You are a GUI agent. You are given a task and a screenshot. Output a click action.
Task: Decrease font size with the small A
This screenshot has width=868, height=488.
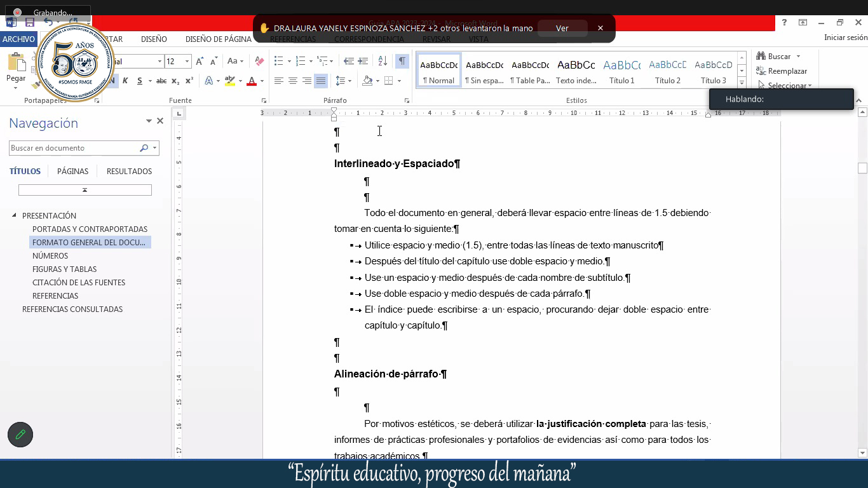point(213,61)
